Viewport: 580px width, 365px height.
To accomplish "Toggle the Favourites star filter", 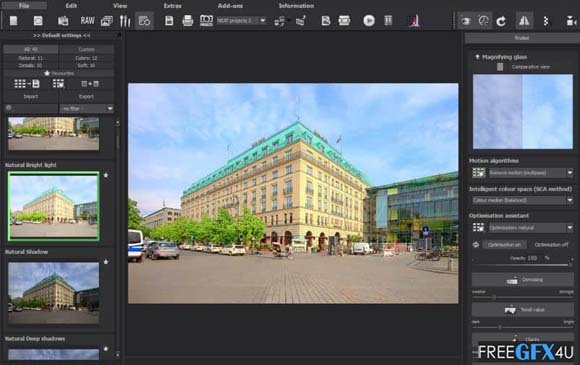I will 58,73.
